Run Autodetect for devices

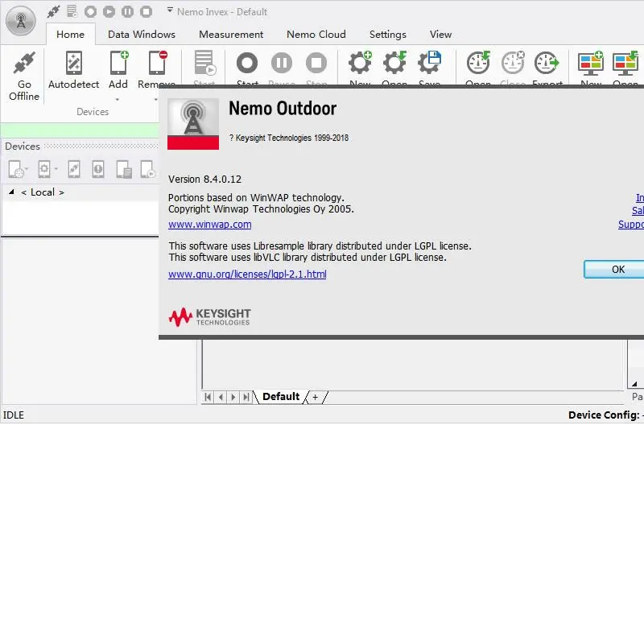74,70
